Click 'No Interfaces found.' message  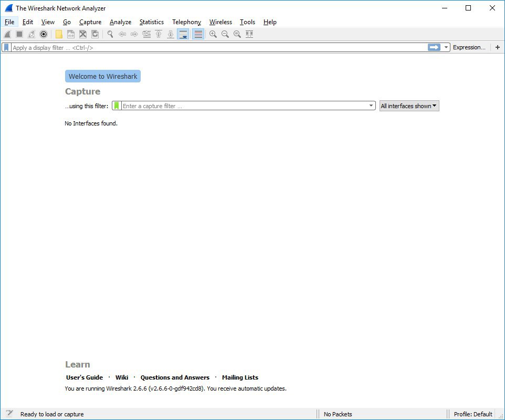[x=91, y=123]
